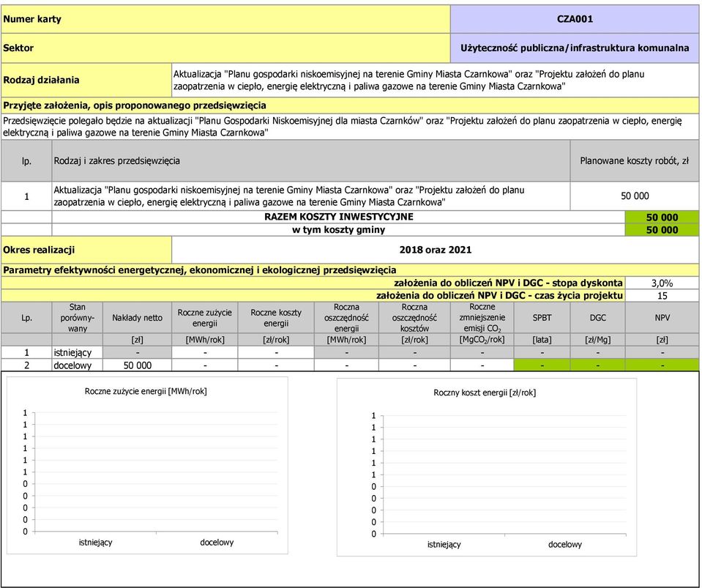
Task: Click the "RAZEM KOSZTY INWESTYCYJNE" label
Action: coord(338,217)
